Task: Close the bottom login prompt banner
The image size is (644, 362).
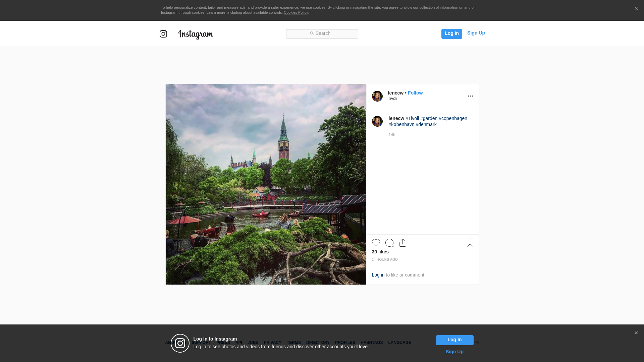Action: tap(636, 333)
